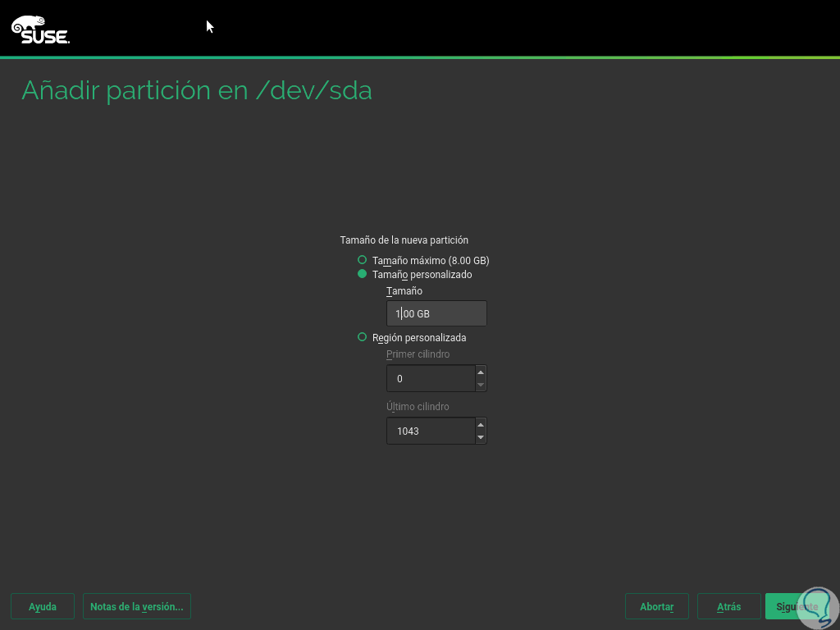Click the Último cilindro value field
This screenshot has height=630, width=840.
click(431, 431)
